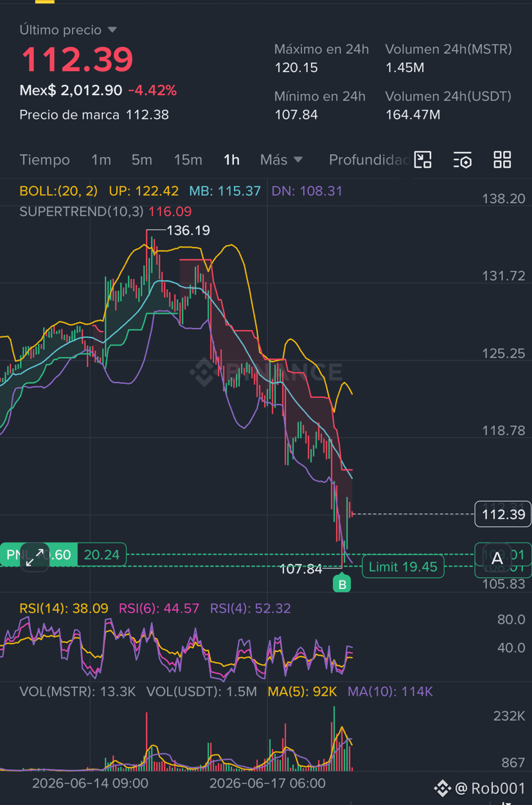This screenshot has height=805, width=532.
Task: Tap the green B buy marker
Action: (342, 584)
